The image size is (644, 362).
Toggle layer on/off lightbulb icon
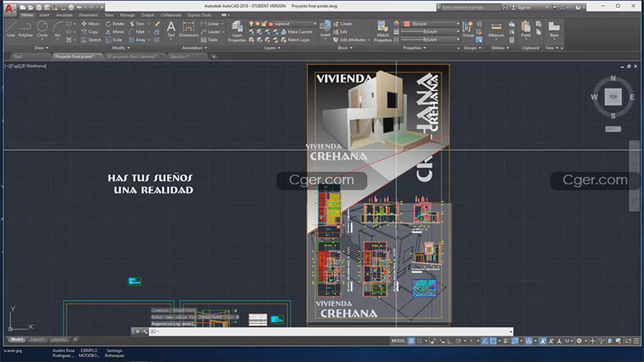251,24
